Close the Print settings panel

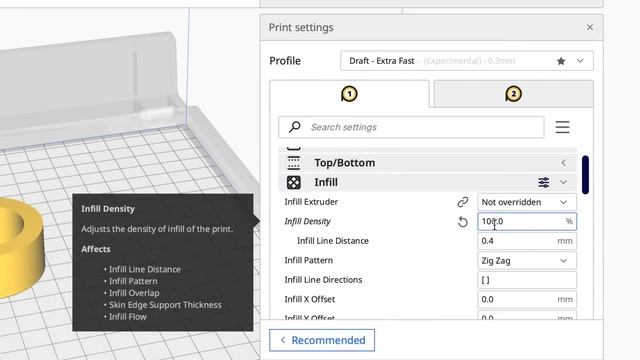pyautogui.click(x=589, y=27)
